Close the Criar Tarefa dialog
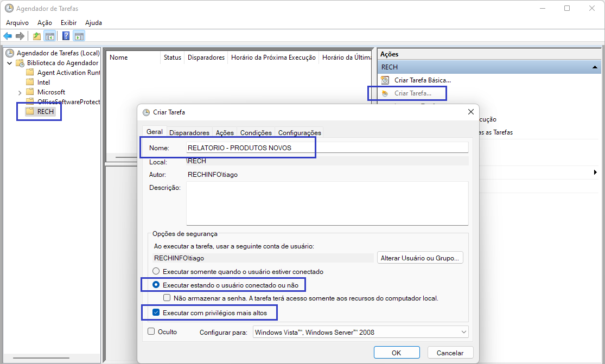Screen dimensions: 605x364 (x=471, y=112)
